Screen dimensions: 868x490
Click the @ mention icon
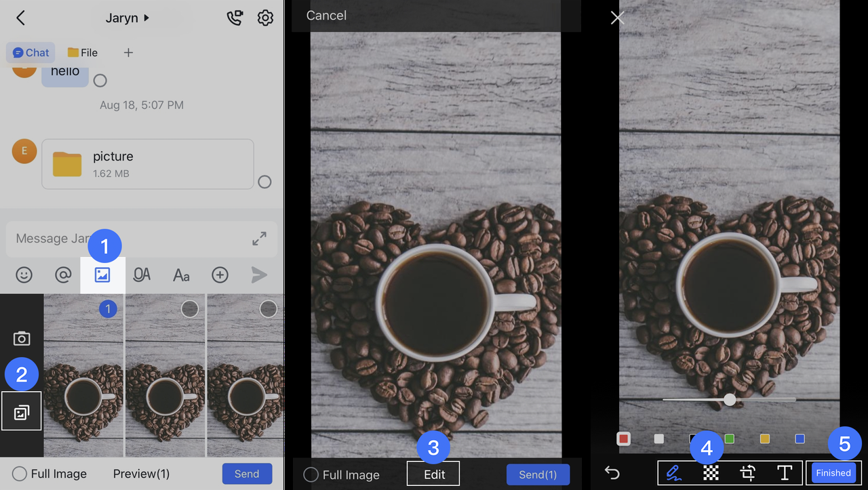pyautogui.click(x=63, y=274)
